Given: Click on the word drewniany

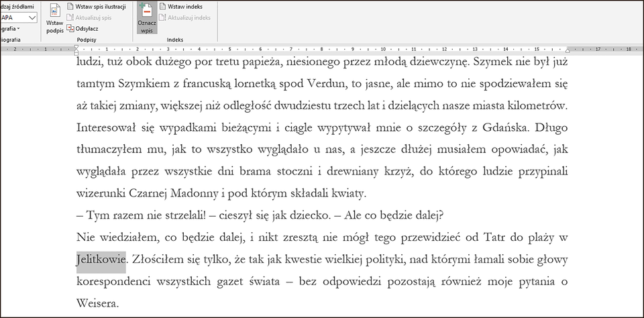Looking at the screenshot, I should pyautogui.click(x=352, y=172).
